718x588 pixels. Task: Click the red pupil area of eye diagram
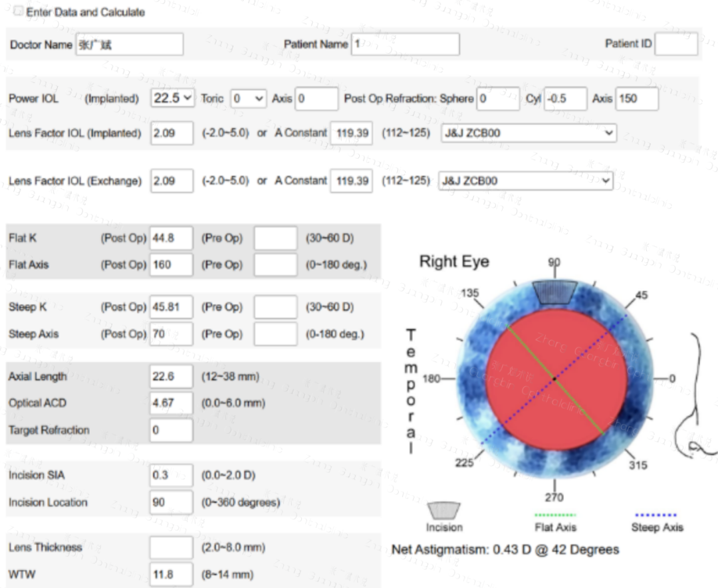[556, 379]
